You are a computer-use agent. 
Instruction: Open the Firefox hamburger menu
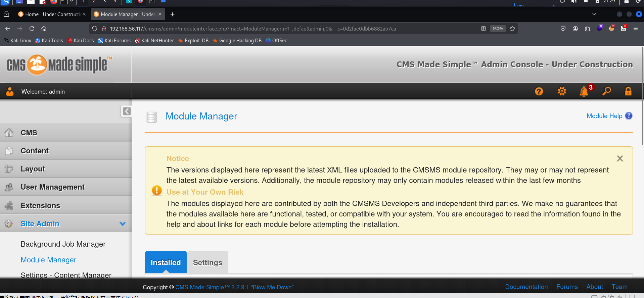[x=636, y=29]
